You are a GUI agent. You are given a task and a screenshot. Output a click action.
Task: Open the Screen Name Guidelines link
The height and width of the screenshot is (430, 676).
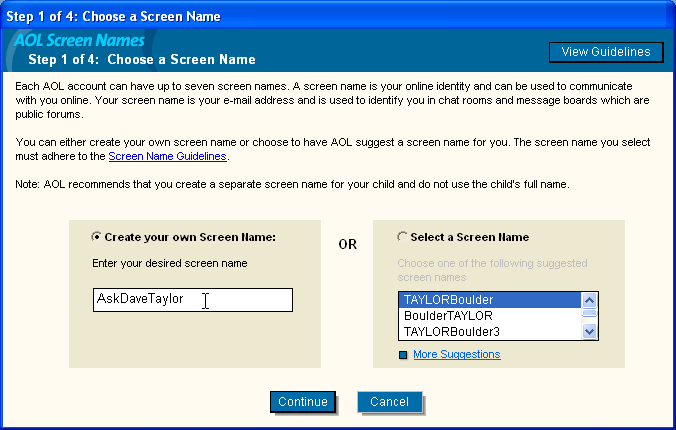point(167,156)
